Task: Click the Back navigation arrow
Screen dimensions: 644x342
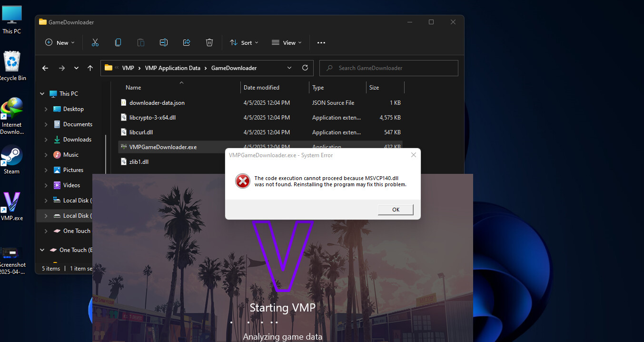Action: (45, 68)
